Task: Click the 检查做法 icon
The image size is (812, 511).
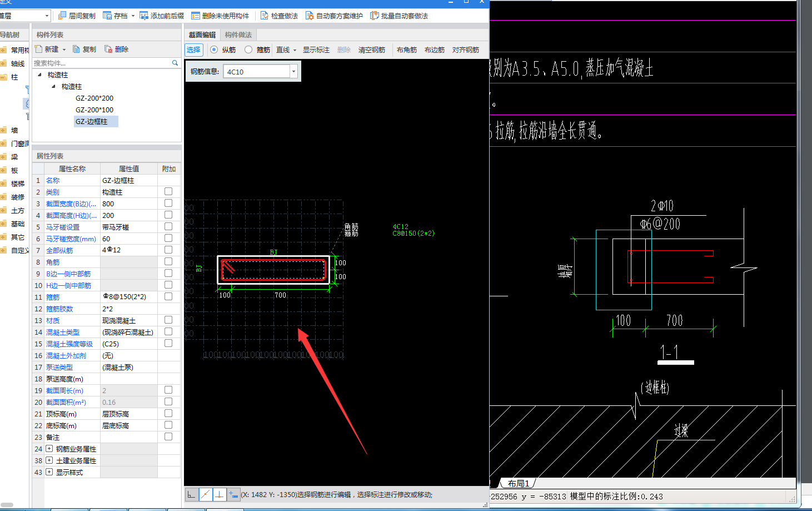Action: pyautogui.click(x=265, y=16)
